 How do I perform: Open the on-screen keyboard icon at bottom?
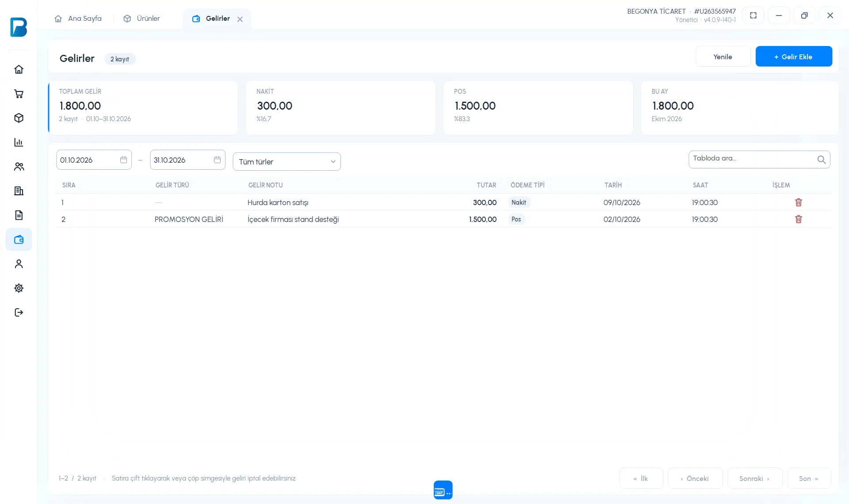pyautogui.click(x=443, y=490)
